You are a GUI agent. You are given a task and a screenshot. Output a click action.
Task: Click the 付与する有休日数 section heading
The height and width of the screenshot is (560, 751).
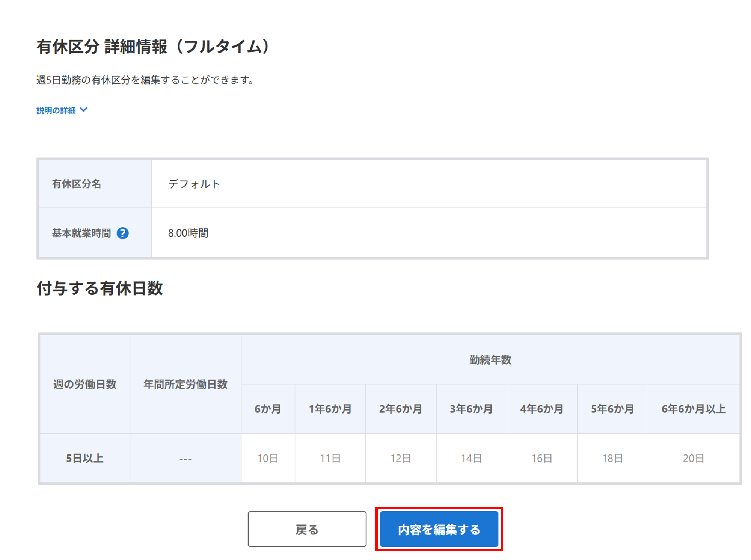click(100, 288)
